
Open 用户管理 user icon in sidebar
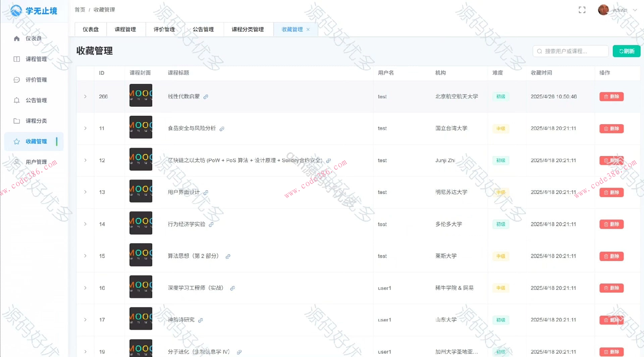coord(17,162)
